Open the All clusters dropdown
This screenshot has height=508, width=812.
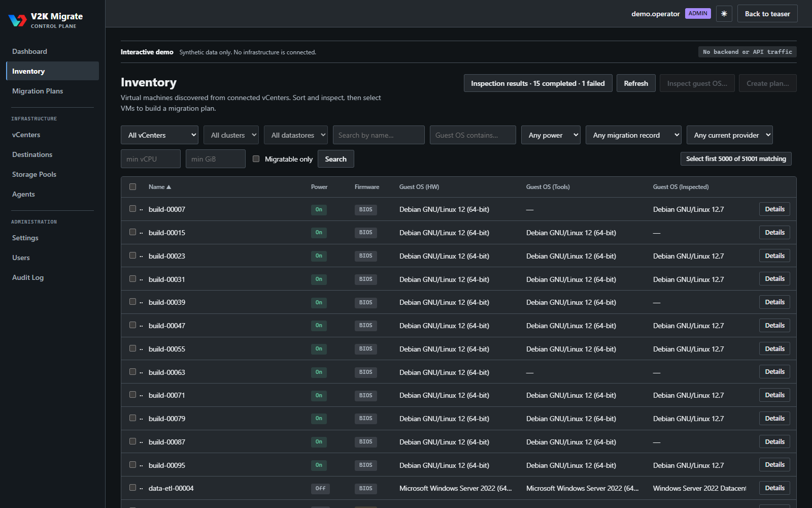click(231, 135)
